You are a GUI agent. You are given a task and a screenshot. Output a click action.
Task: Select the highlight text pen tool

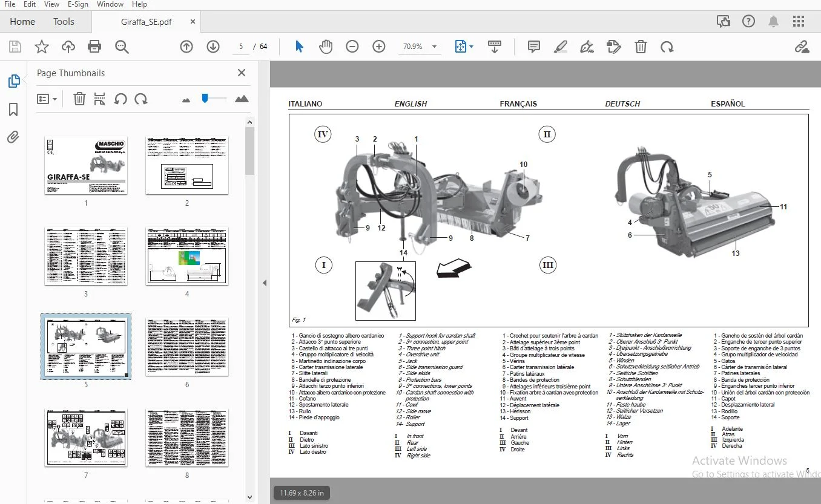(x=561, y=47)
